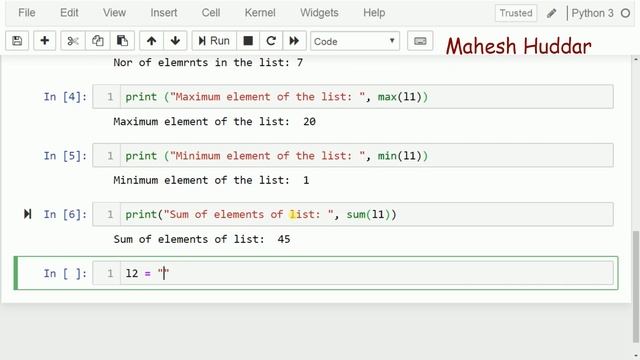Click the pencil edit mode indicator

tap(551, 13)
